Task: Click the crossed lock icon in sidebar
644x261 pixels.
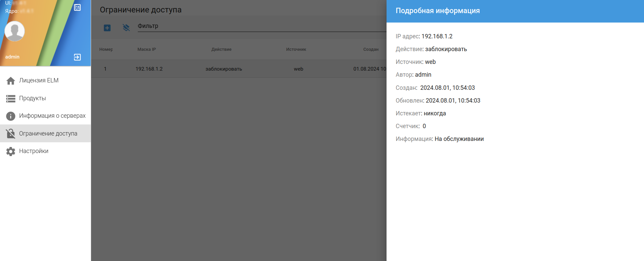Action: 11,134
